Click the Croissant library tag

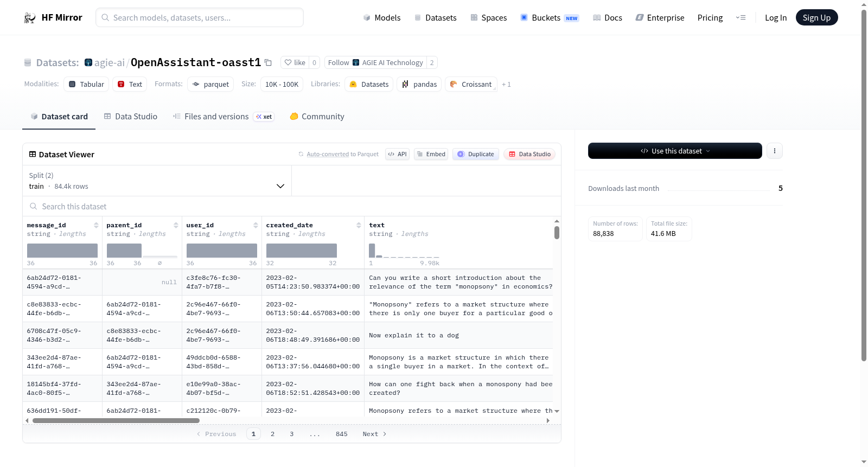pyautogui.click(x=471, y=84)
